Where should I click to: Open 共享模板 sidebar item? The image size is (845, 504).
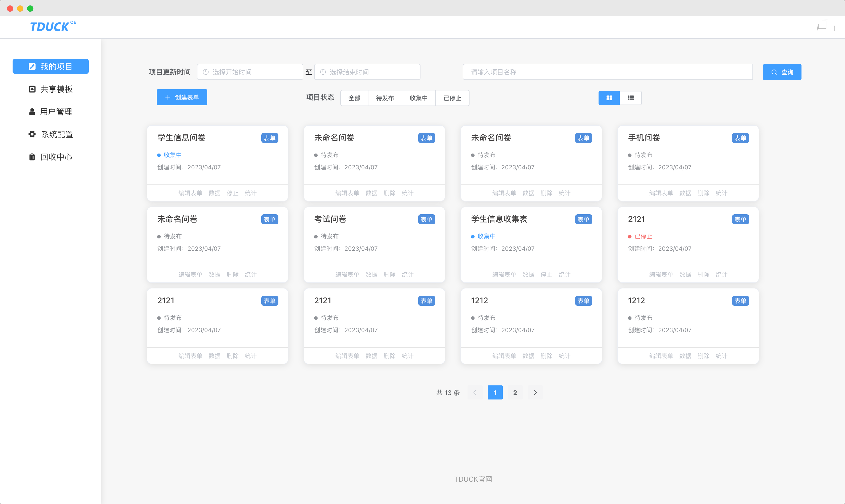click(x=51, y=89)
